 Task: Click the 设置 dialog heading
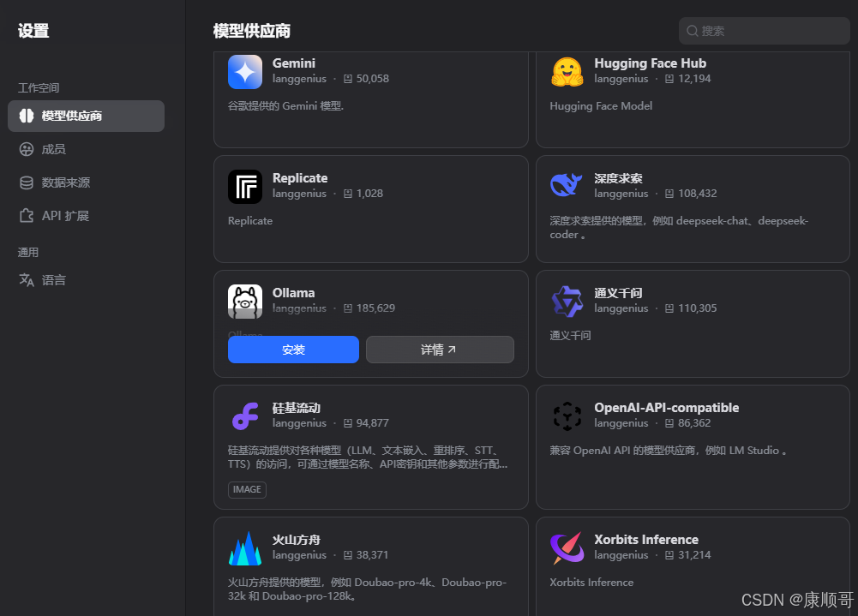33,31
